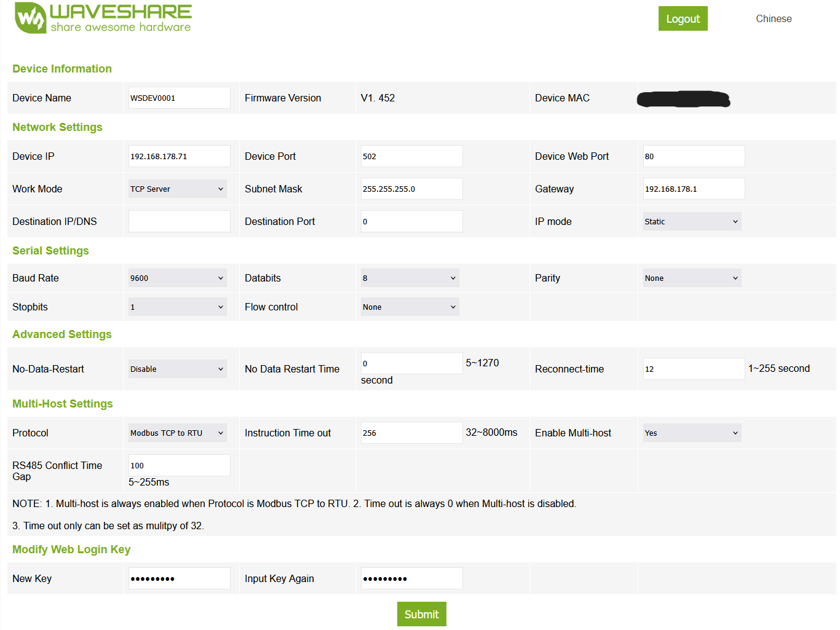The width and height of the screenshot is (840, 630).
Task: Click the Waveshare logo icon
Action: tap(31, 18)
